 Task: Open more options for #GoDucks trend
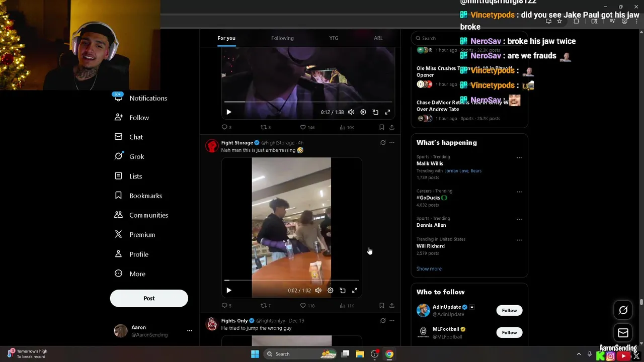pyautogui.click(x=519, y=192)
